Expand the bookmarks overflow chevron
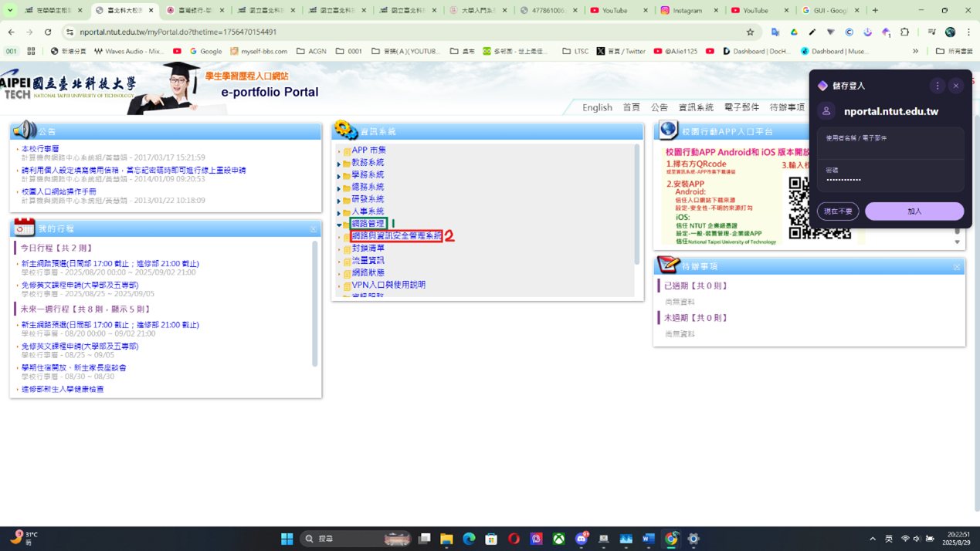The image size is (980, 551). tap(915, 52)
